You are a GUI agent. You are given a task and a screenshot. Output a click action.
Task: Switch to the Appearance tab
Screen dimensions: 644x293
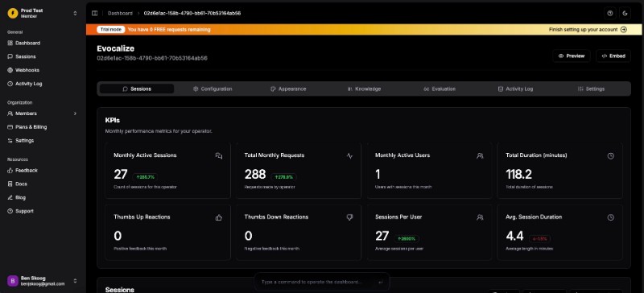point(288,89)
